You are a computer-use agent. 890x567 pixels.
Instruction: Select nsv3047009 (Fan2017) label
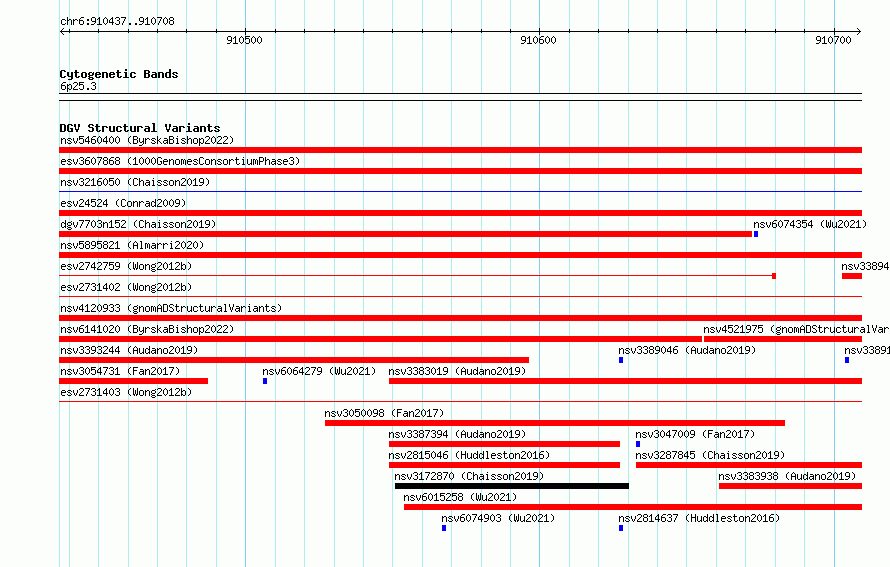click(x=695, y=434)
